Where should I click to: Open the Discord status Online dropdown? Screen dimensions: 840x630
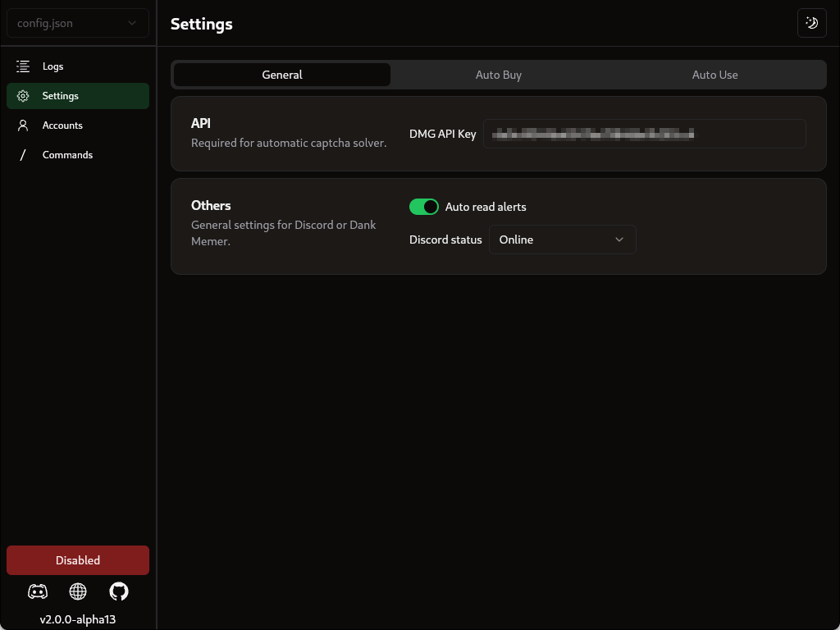[562, 240]
